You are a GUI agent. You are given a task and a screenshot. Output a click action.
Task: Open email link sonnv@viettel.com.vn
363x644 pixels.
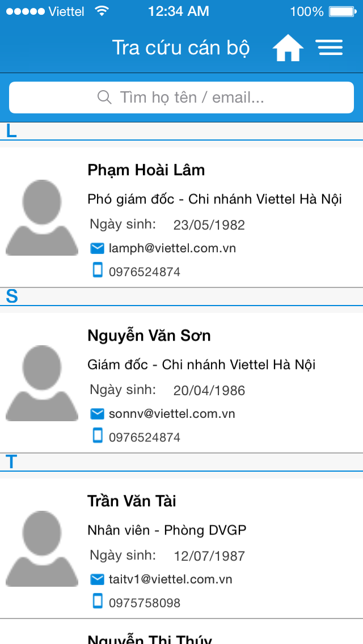pyautogui.click(x=172, y=414)
